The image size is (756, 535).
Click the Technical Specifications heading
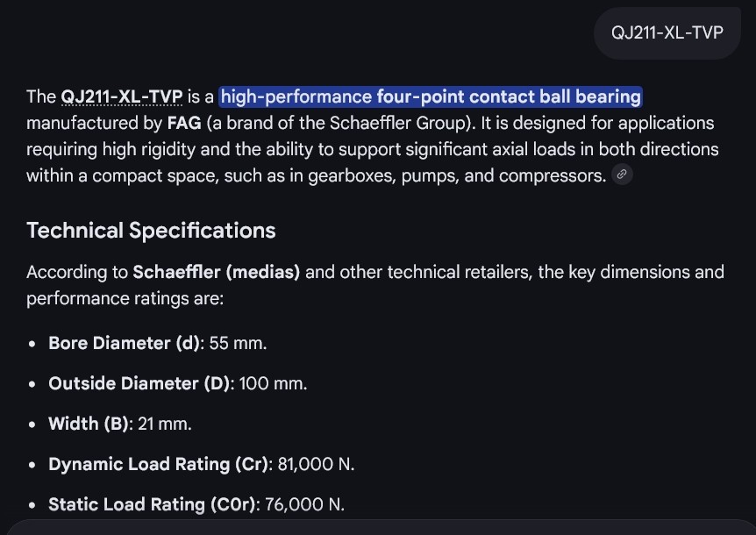(x=151, y=231)
